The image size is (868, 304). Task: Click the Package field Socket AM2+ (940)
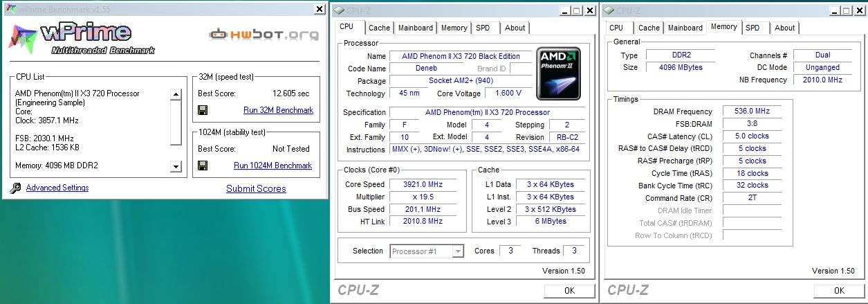460,81
